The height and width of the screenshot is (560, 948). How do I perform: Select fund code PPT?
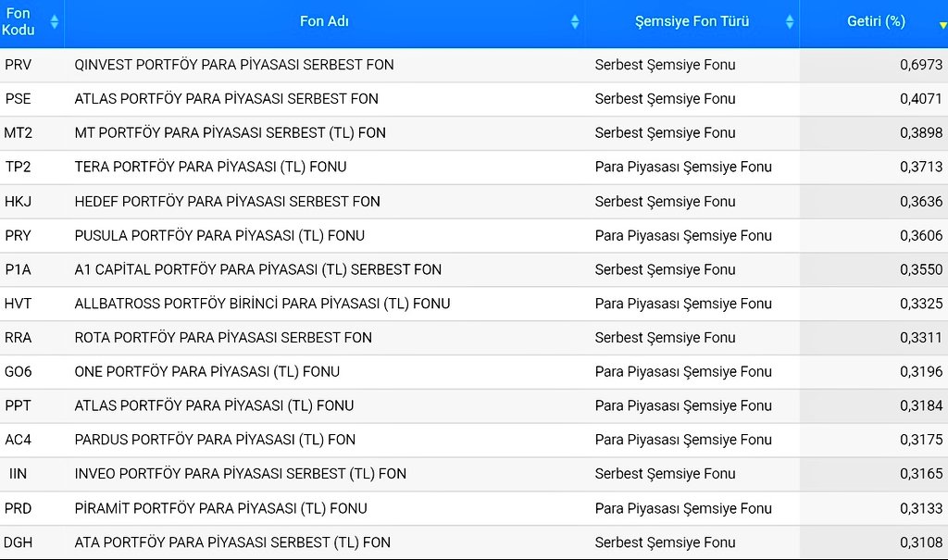coord(19,405)
